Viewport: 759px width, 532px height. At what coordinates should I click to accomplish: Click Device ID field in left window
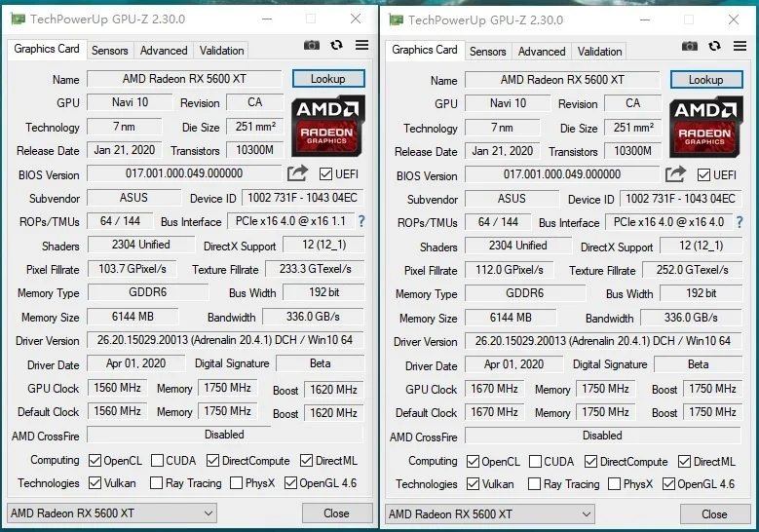coord(303,198)
